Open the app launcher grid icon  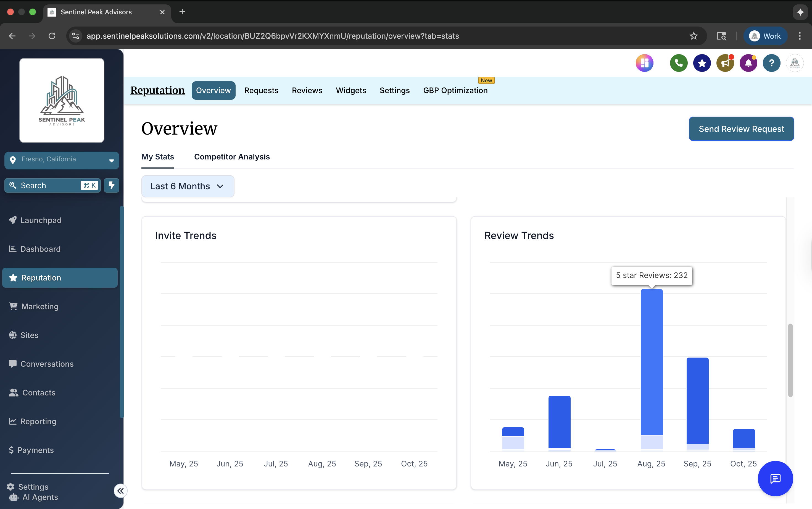click(644, 63)
